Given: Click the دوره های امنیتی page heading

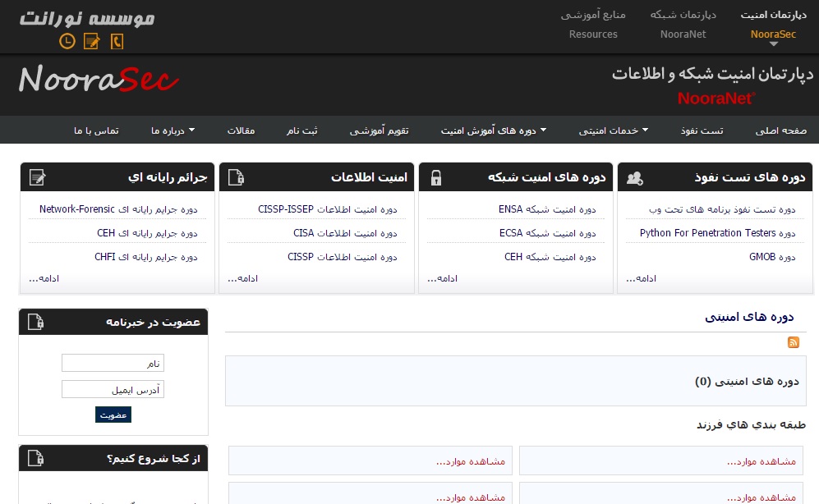Looking at the screenshot, I should pyautogui.click(x=749, y=317).
